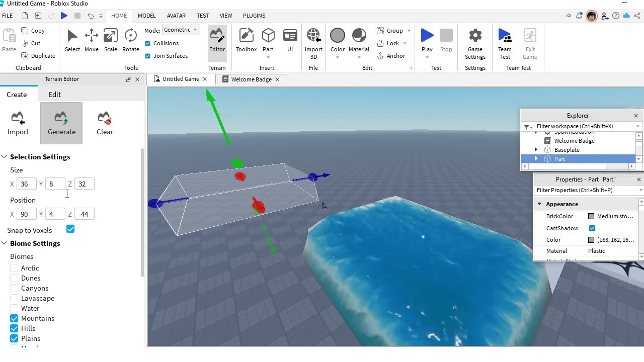The width and height of the screenshot is (644, 362).
Task: Switch to the AVATAR ribbon tab
Action: coord(176,16)
